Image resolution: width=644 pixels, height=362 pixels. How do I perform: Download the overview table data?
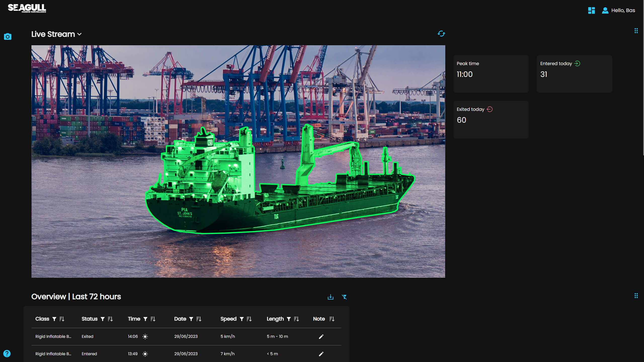(x=330, y=297)
